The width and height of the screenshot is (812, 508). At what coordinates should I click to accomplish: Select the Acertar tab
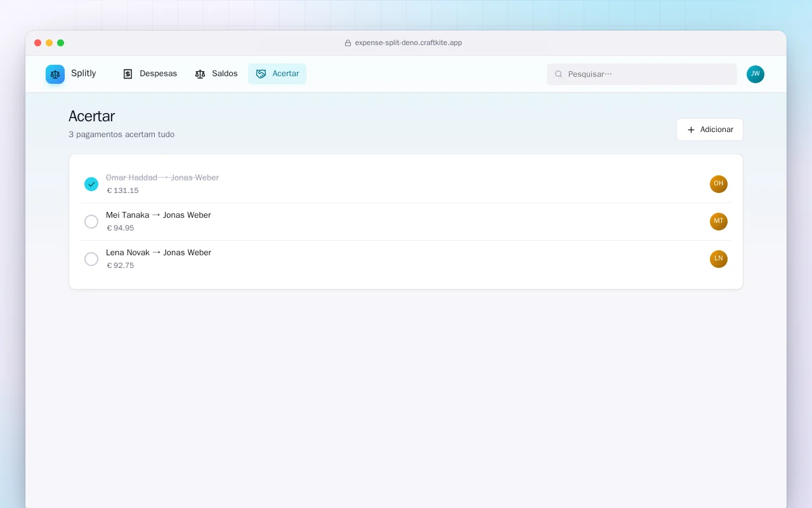277,74
